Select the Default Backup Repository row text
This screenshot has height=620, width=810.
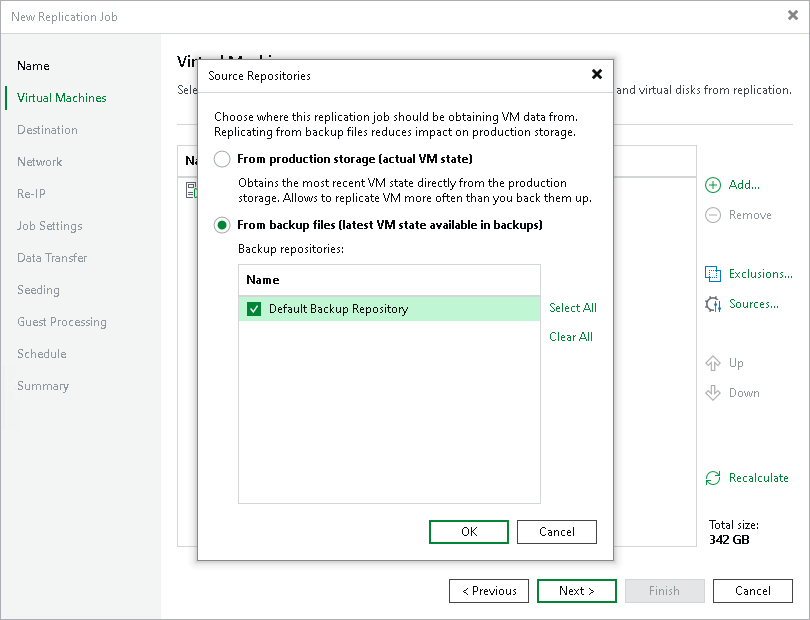click(338, 309)
